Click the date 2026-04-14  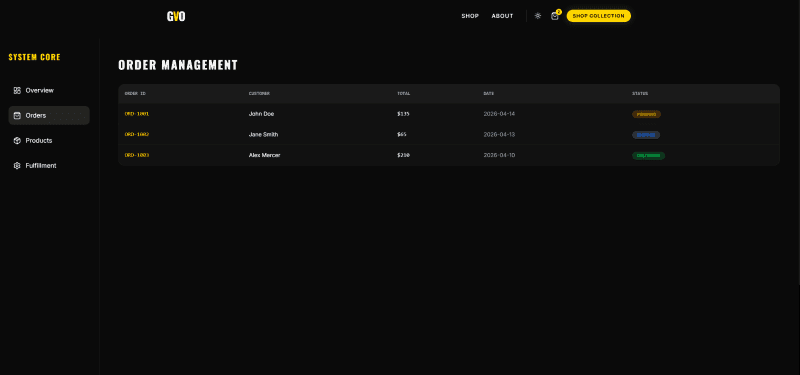[499, 114]
